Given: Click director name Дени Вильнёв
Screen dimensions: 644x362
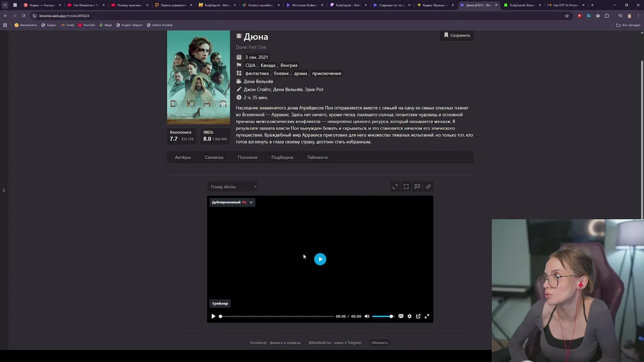Looking at the screenshot, I should point(258,81).
